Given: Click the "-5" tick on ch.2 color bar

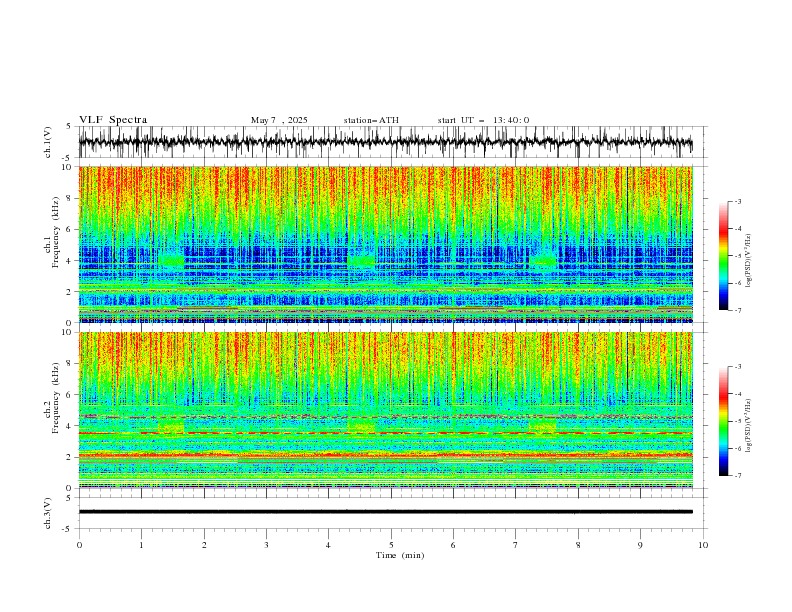Looking at the screenshot, I should click(x=738, y=421).
